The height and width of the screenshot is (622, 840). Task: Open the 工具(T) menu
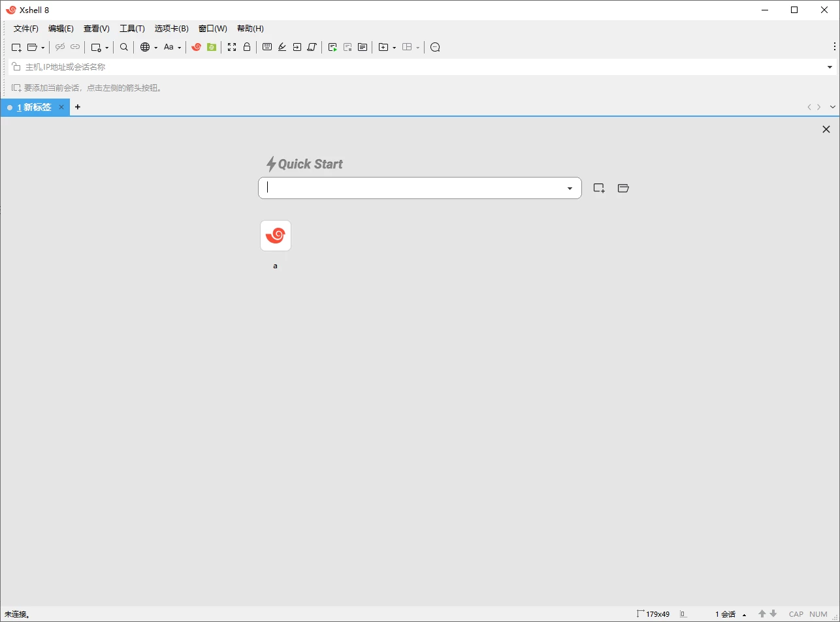[132, 29]
